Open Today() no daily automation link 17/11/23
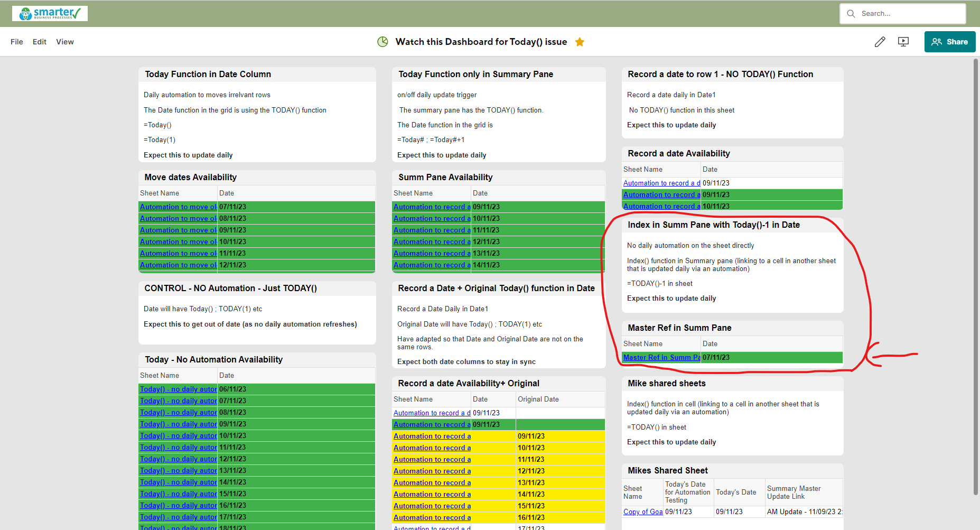Image resolution: width=980 pixels, height=530 pixels. [x=178, y=517]
